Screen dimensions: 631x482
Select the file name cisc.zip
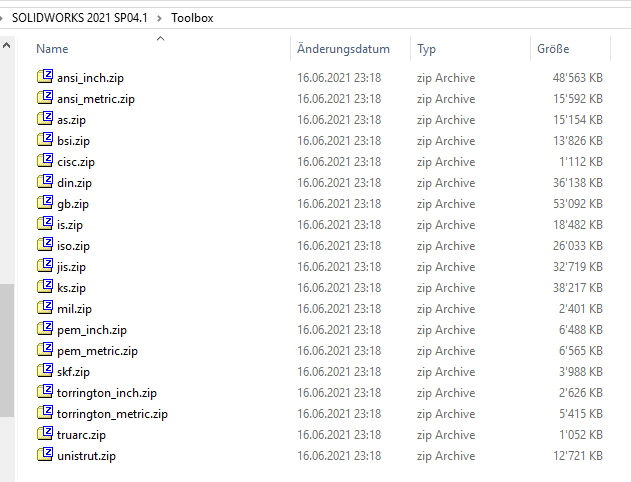(76, 162)
